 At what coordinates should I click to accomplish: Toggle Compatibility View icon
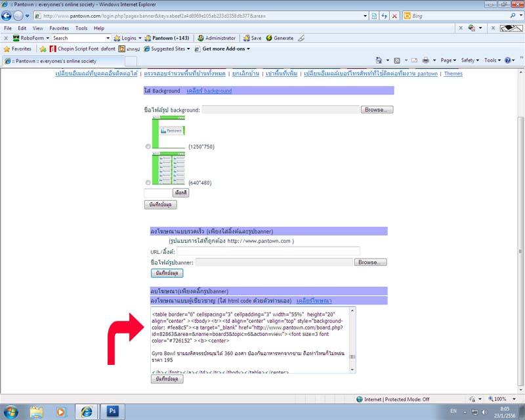click(374, 16)
